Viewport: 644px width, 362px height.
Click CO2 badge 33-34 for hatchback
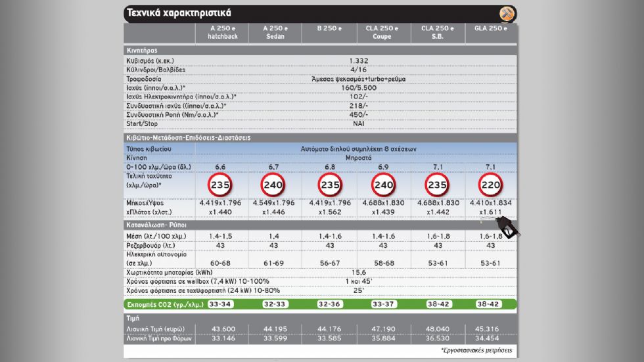point(221,304)
